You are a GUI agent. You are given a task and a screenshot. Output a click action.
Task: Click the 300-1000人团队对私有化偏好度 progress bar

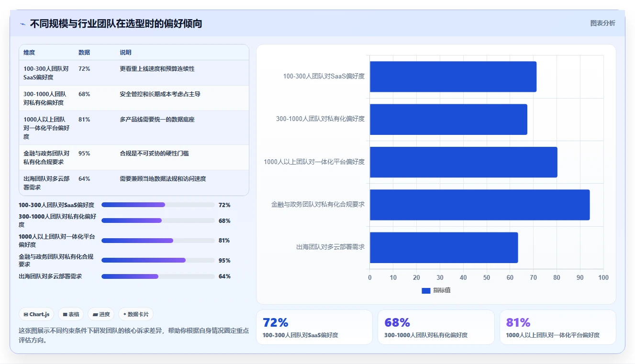158,221
